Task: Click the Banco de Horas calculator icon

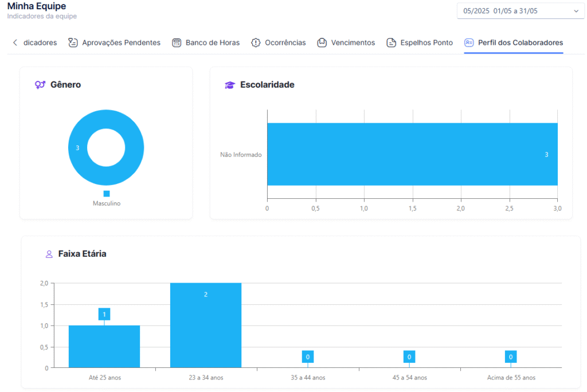Action: coord(177,42)
